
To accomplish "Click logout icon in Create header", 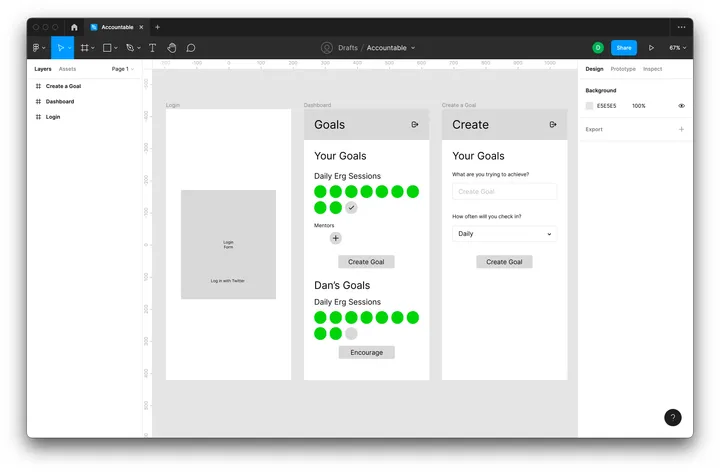I will (x=553, y=124).
